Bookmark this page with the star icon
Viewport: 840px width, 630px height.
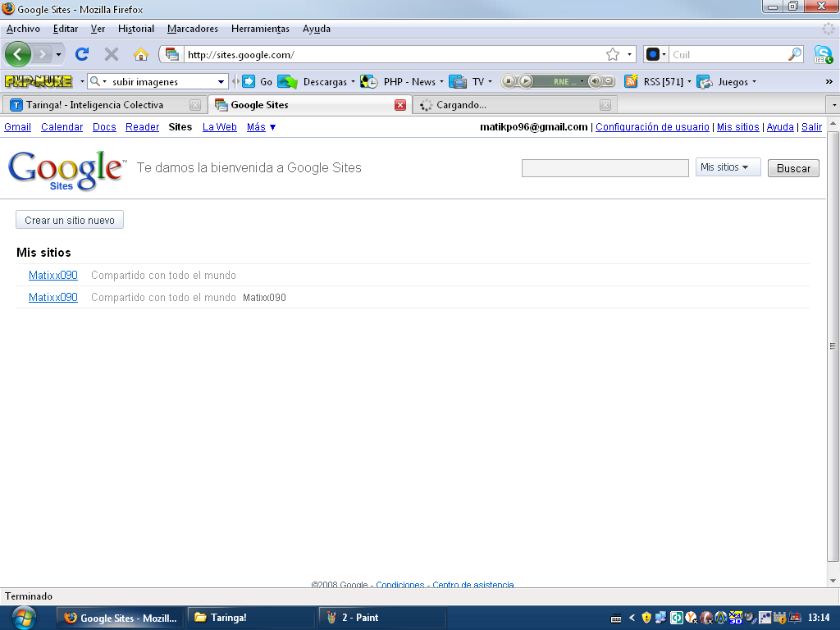click(613, 55)
